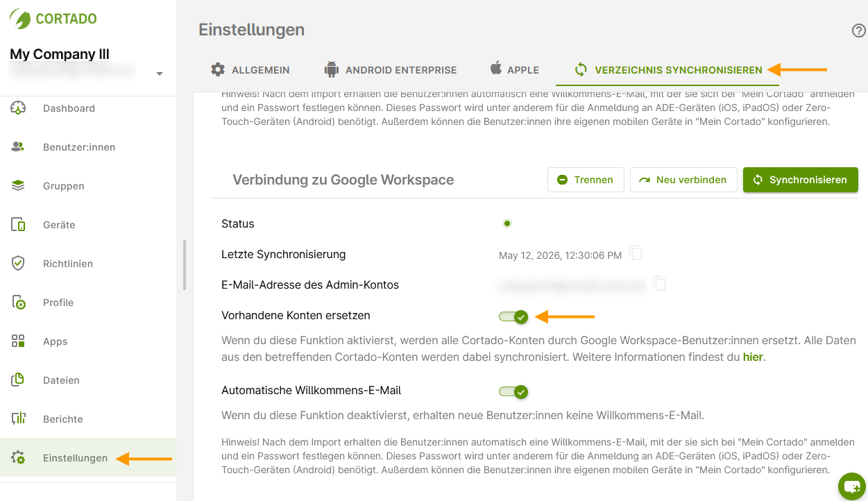
Task: Disable Automatische Willkommens-E-Mail switch
Action: pyautogui.click(x=513, y=392)
